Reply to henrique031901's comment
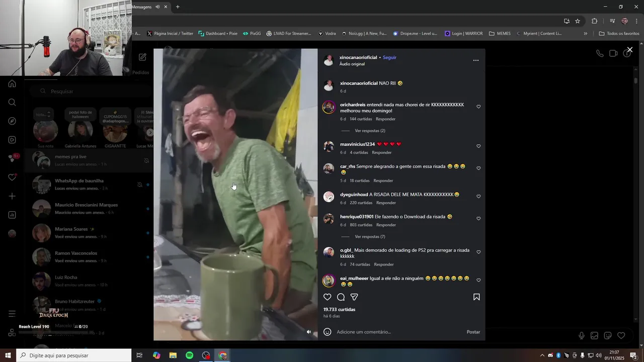 (386, 225)
